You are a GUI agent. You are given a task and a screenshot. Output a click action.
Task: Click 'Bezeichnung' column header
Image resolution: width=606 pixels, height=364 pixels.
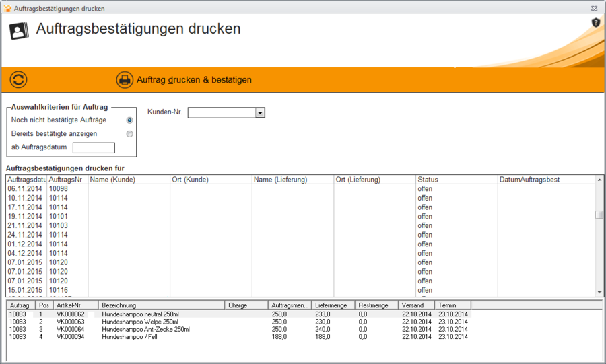(x=162, y=305)
